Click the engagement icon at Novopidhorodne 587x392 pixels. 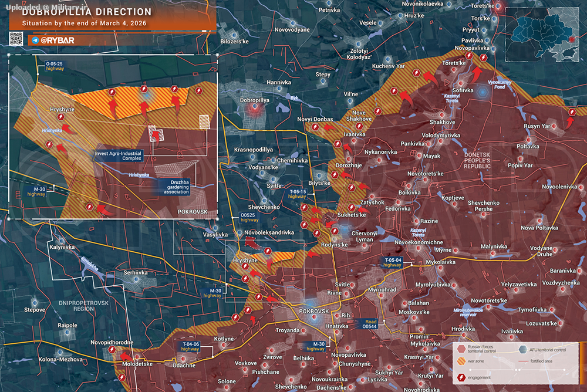coord(112,350)
